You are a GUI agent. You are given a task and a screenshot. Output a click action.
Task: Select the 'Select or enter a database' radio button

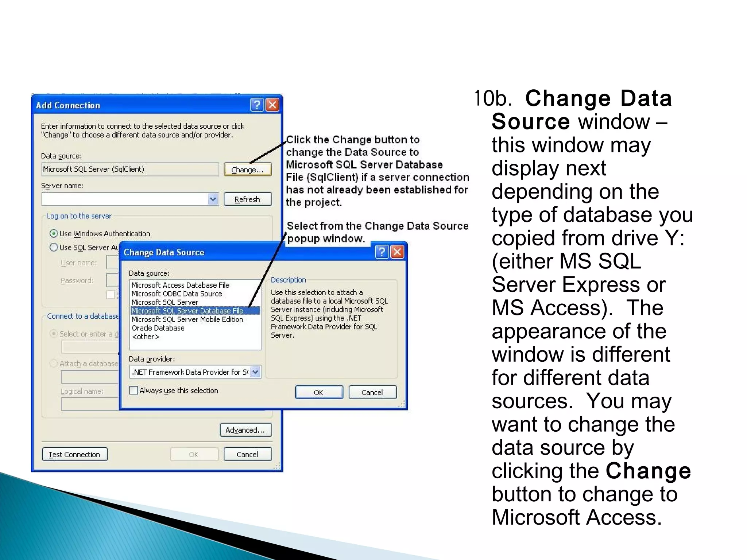54,334
